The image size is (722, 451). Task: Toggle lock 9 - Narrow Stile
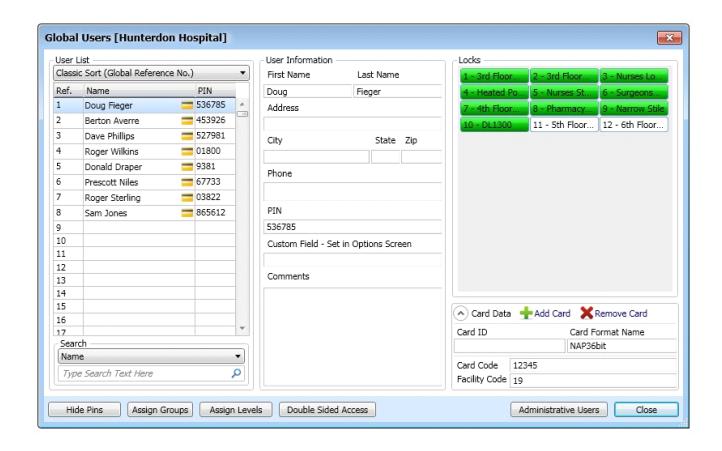click(634, 109)
